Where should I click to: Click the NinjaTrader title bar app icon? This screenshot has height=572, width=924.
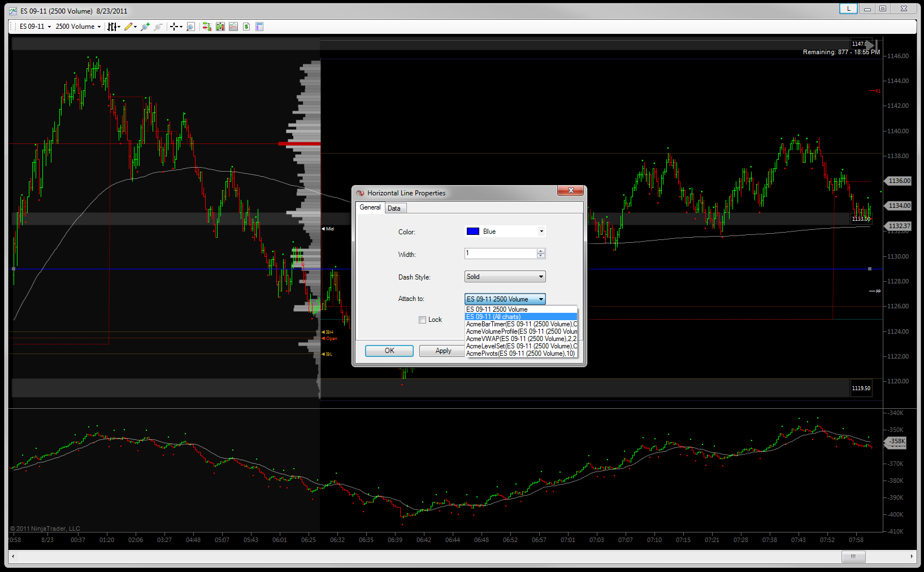[x=13, y=11]
